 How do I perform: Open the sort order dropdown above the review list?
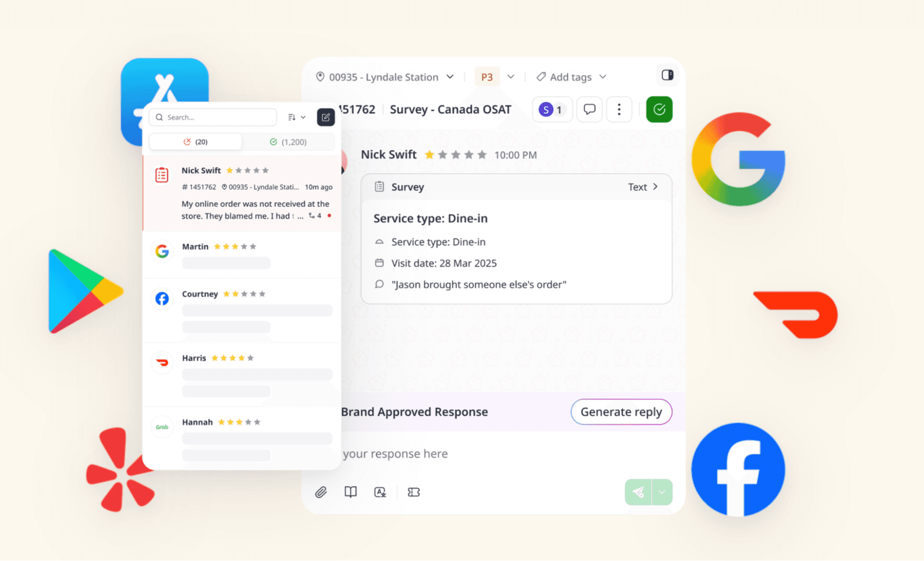296,117
